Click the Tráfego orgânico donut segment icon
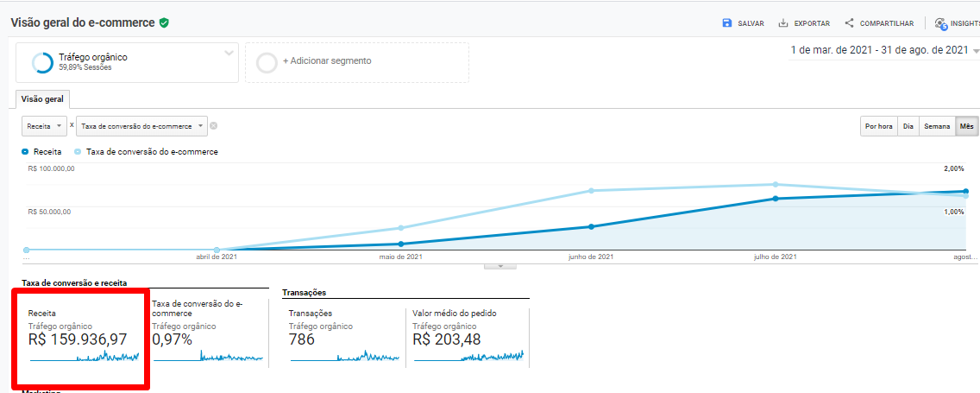This screenshot has height=393, width=980. (42, 62)
